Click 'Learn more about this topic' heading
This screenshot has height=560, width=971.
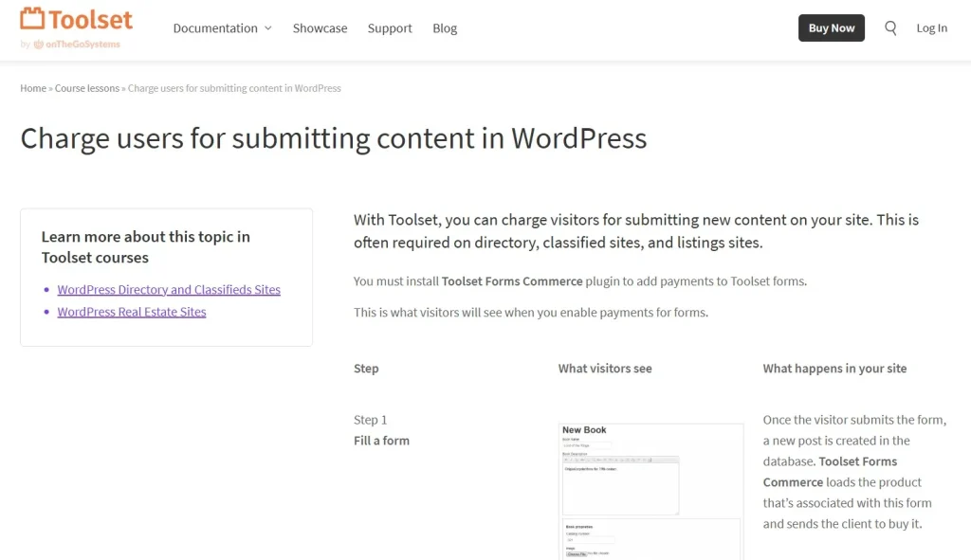click(x=145, y=247)
